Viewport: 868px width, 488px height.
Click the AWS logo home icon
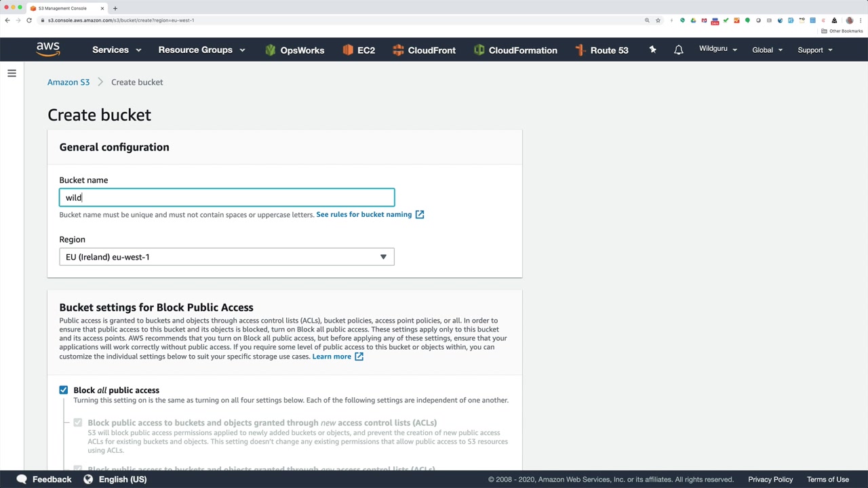click(x=48, y=49)
